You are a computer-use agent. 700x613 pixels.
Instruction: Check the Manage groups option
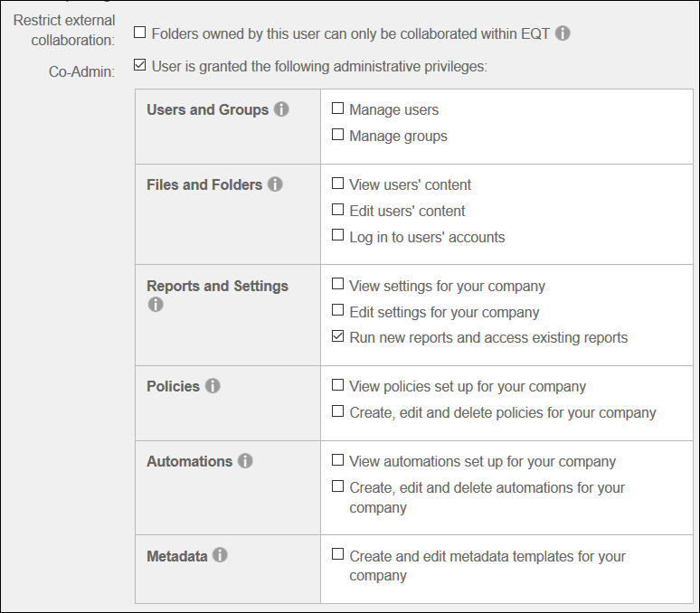[x=338, y=136]
